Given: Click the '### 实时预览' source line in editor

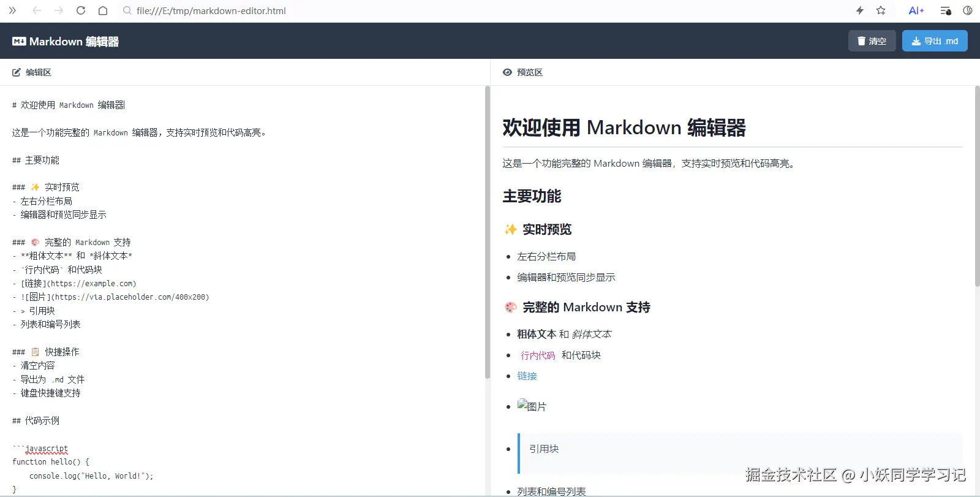Looking at the screenshot, I should point(46,187).
